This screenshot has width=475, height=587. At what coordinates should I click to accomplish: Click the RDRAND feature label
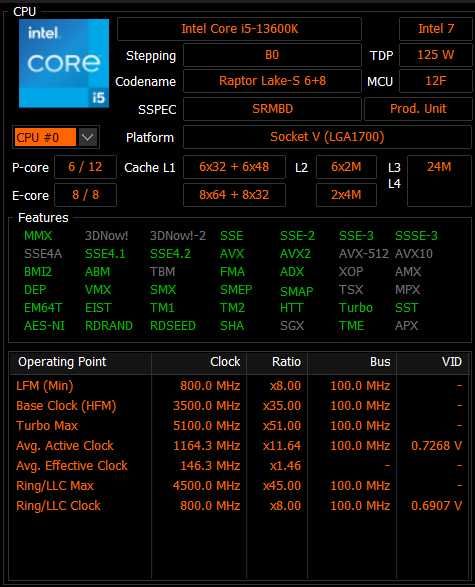(x=109, y=326)
